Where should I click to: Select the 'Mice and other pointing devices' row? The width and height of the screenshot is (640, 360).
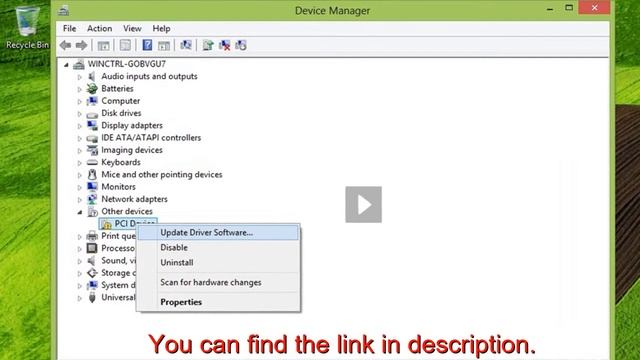pos(162,175)
